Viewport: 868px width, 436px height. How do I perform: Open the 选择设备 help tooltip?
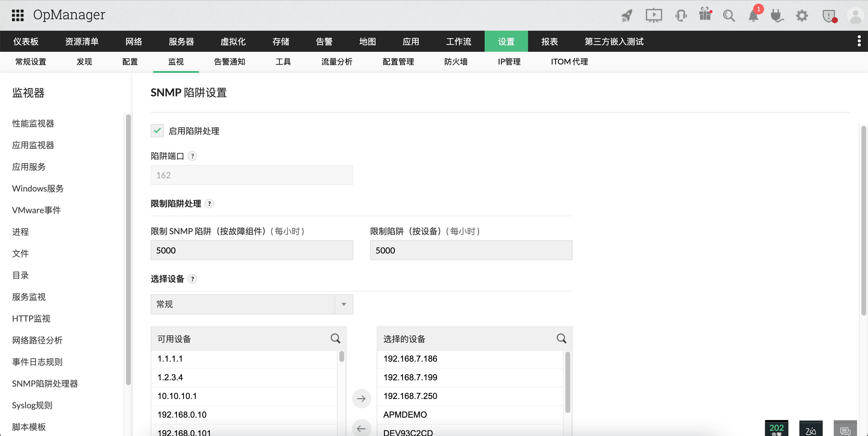click(192, 279)
